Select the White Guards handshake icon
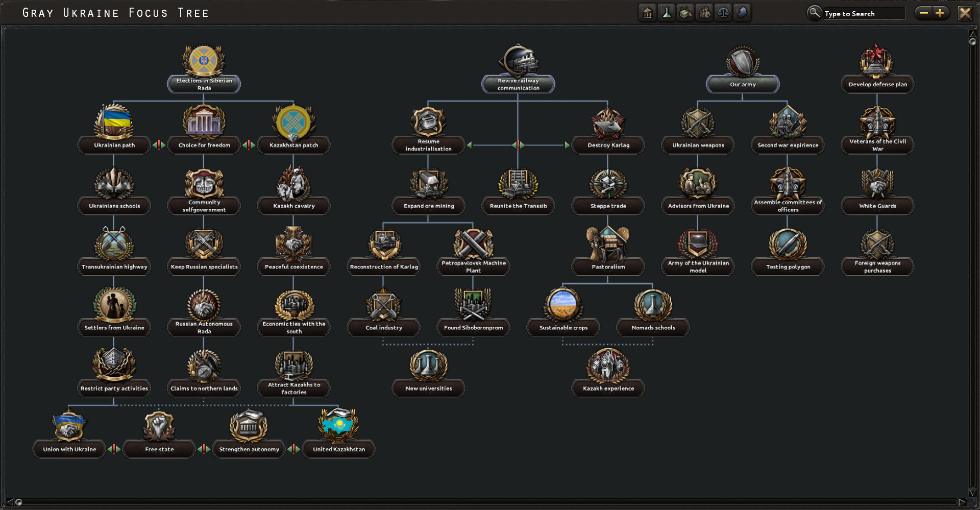The height and width of the screenshot is (510, 980). [x=877, y=183]
